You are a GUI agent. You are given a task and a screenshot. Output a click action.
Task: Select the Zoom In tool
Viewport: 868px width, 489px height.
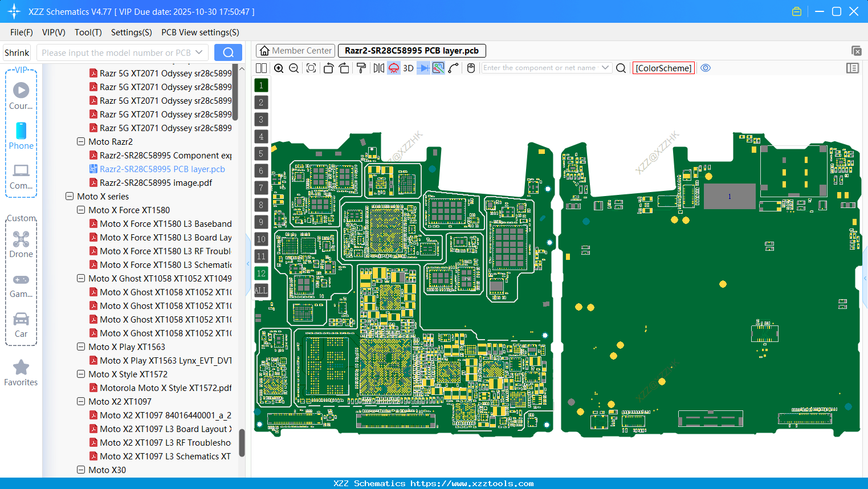pos(279,68)
